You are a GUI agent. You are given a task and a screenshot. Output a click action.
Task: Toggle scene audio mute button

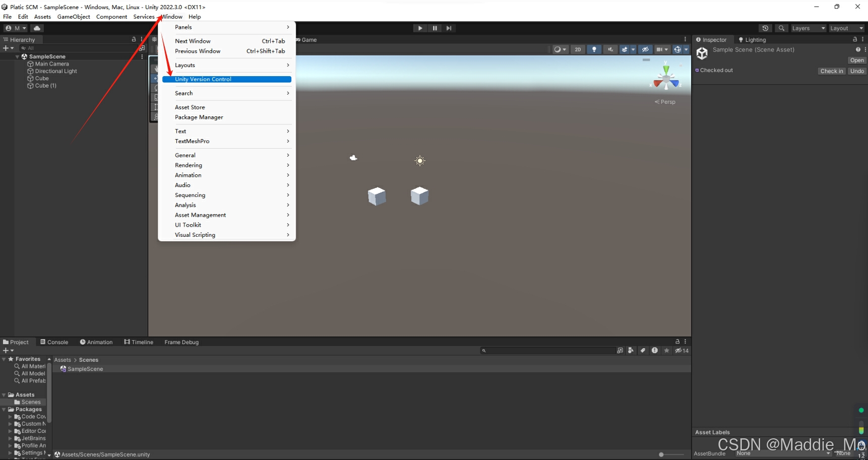coord(610,49)
